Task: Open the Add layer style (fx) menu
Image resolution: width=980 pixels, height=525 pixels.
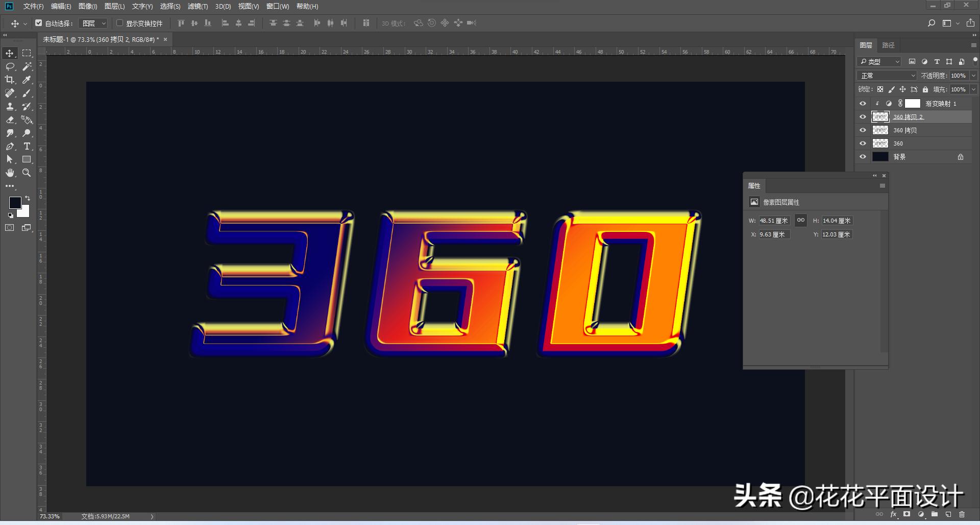Action: pos(893,514)
